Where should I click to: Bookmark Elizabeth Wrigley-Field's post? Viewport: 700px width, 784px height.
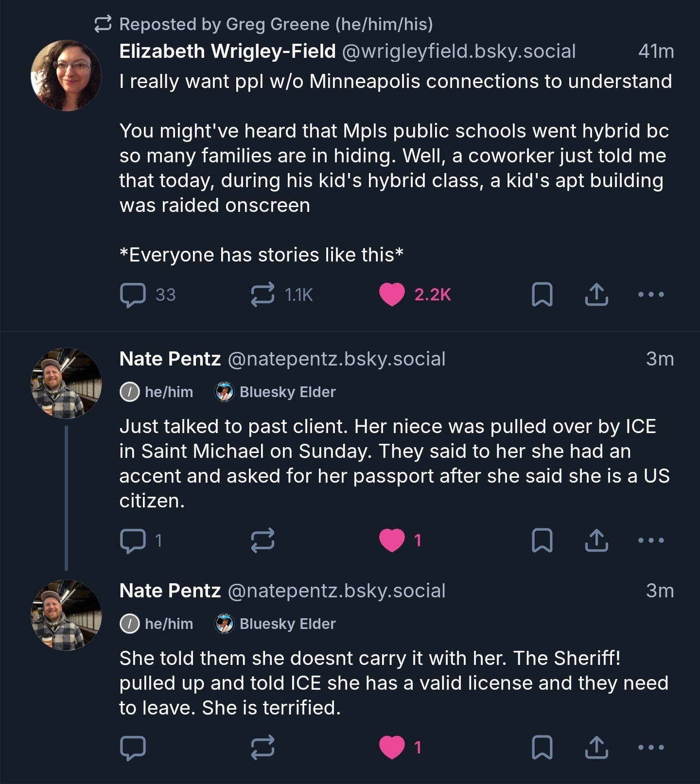tap(542, 295)
